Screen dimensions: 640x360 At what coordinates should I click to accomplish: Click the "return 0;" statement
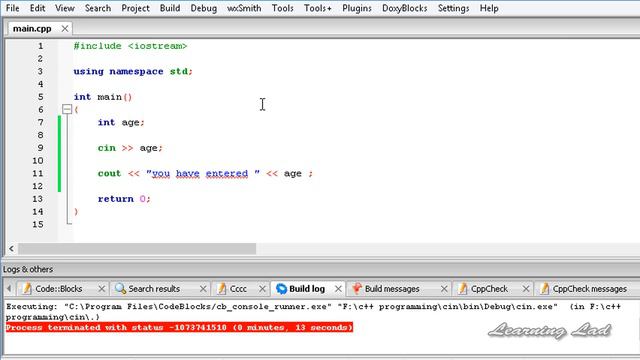pos(124,199)
